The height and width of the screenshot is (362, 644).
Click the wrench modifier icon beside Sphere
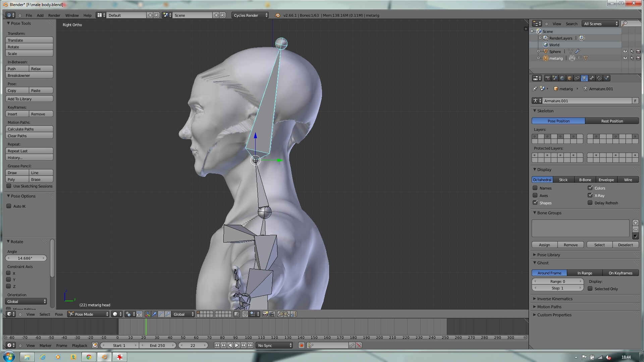click(577, 51)
